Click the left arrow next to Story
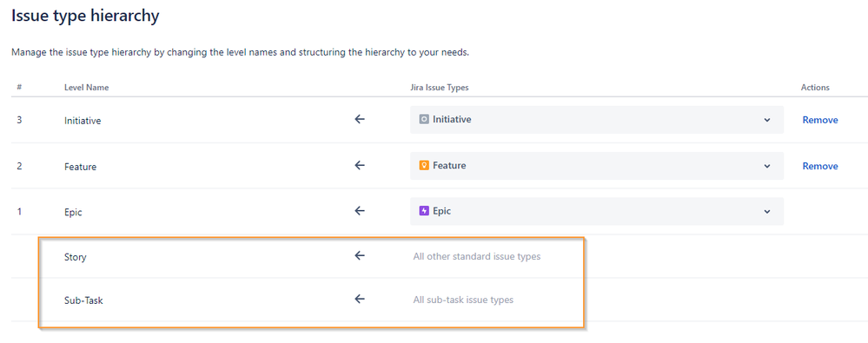868x343 pixels. [x=360, y=255]
